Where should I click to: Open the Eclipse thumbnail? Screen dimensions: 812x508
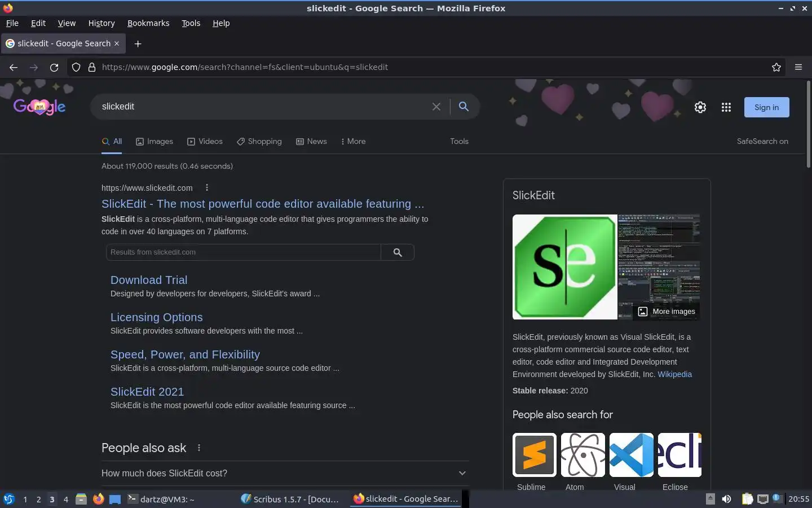point(679,455)
